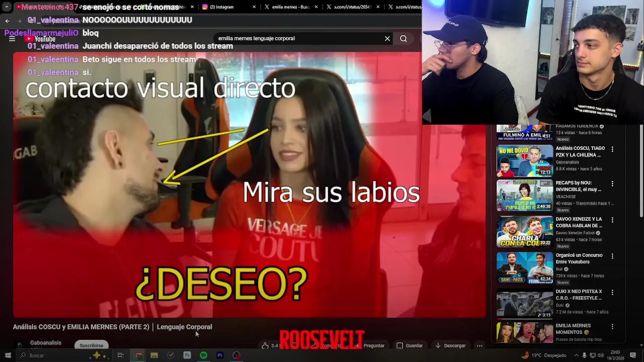Click the Ibai channel name
Viewport: 644px width, 362px height.
[559, 269]
